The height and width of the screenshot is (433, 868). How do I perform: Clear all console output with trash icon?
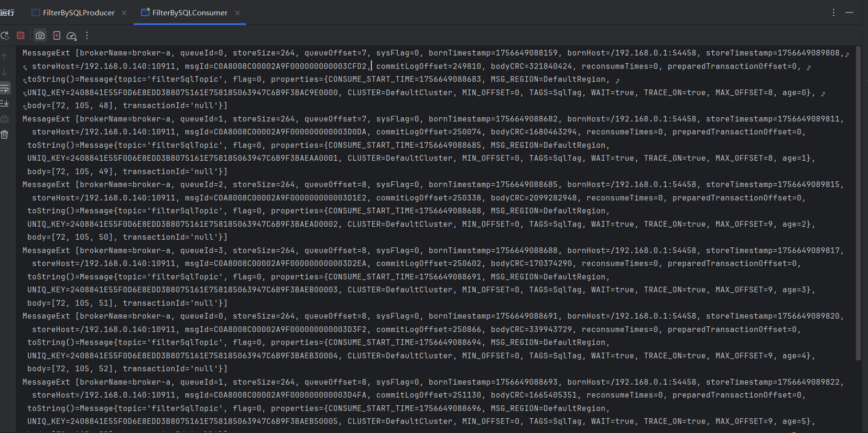pyautogui.click(x=5, y=135)
